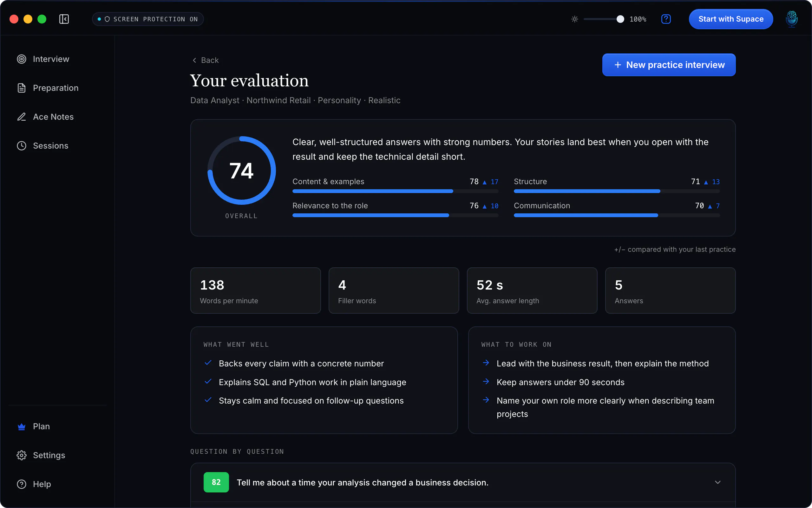The width and height of the screenshot is (812, 508).
Task: Click the Settings gear icon
Action: [22, 456]
